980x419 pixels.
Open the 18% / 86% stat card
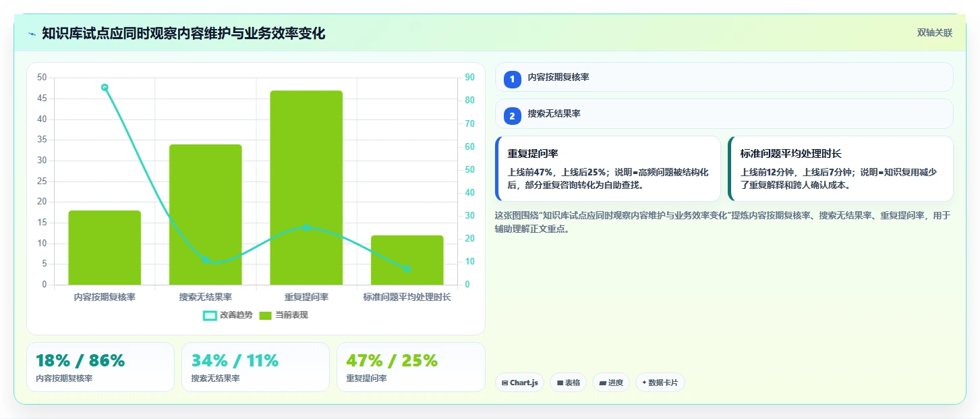tap(100, 367)
